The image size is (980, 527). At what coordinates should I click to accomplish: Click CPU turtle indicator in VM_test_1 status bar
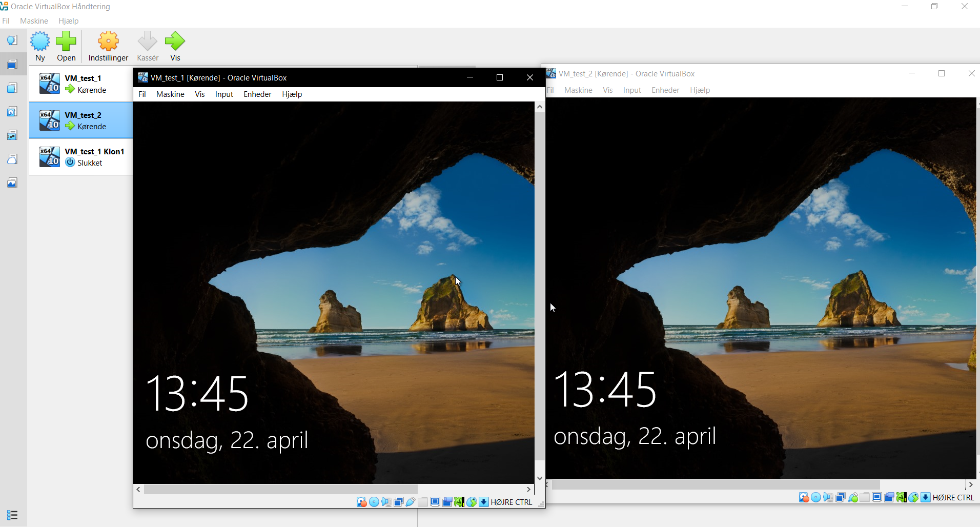click(459, 502)
